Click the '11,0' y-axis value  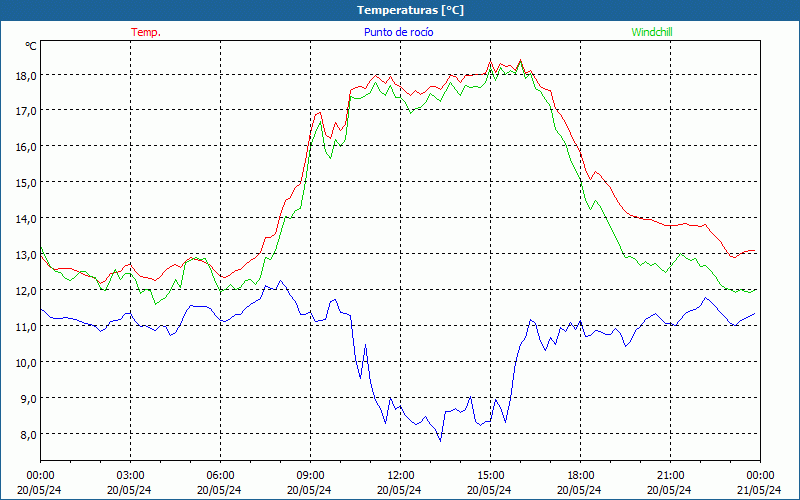pos(27,327)
